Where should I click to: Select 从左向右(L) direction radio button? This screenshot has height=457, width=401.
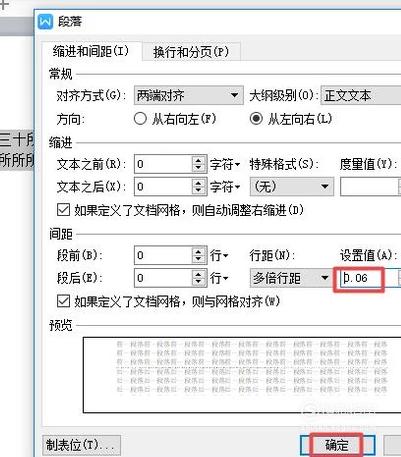(256, 119)
